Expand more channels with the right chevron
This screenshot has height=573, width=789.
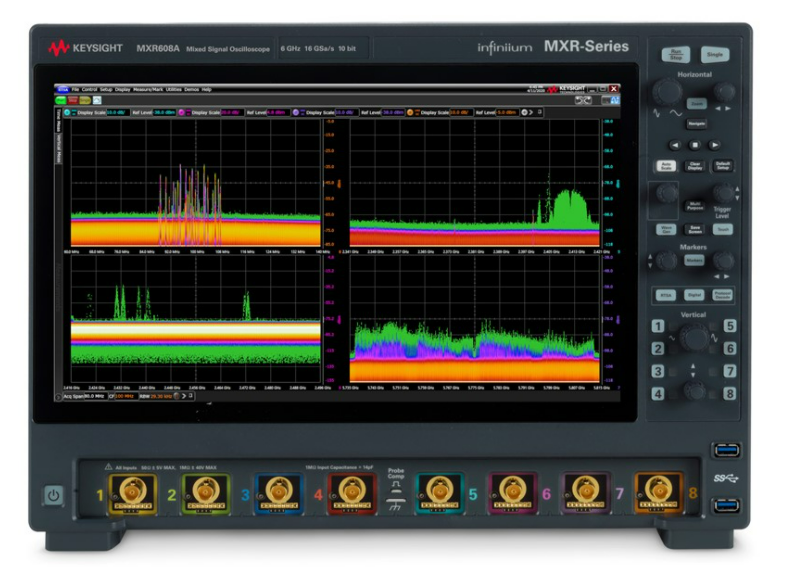click(531, 112)
